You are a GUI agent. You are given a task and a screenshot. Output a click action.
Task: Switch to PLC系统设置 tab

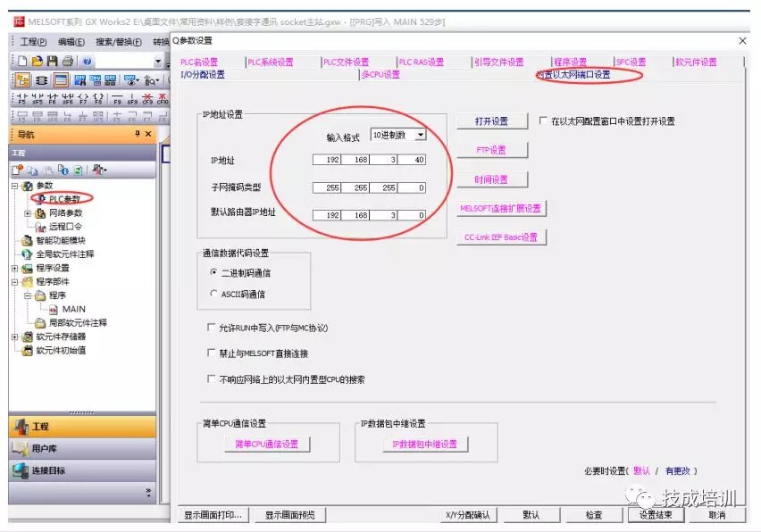tap(270, 62)
